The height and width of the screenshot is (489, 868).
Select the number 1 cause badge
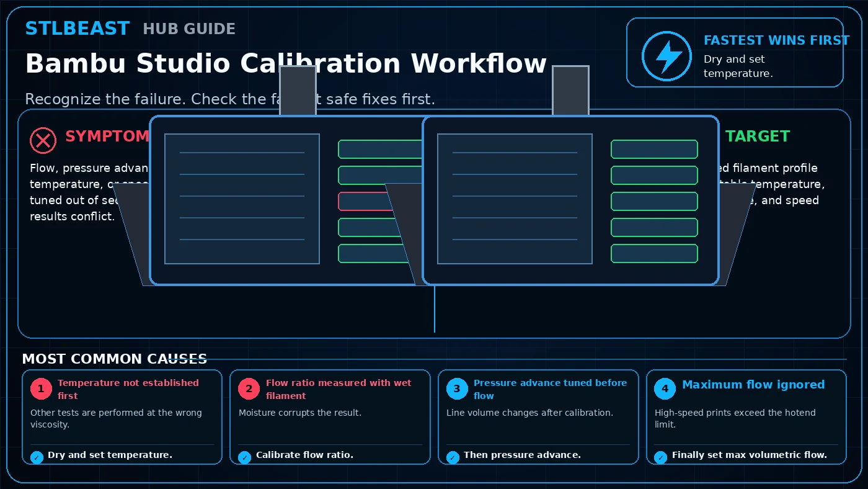41,389
